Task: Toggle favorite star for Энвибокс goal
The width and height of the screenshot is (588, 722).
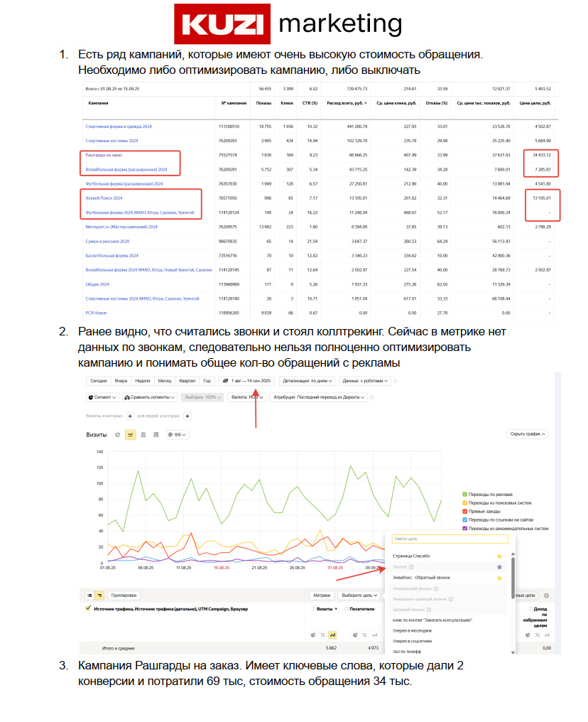Action: (x=499, y=578)
